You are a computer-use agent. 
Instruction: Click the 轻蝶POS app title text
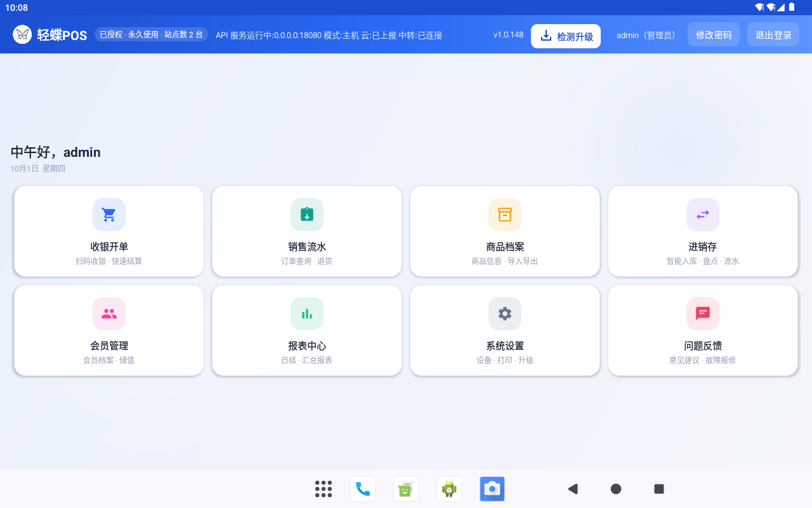pyautogui.click(x=62, y=36)
